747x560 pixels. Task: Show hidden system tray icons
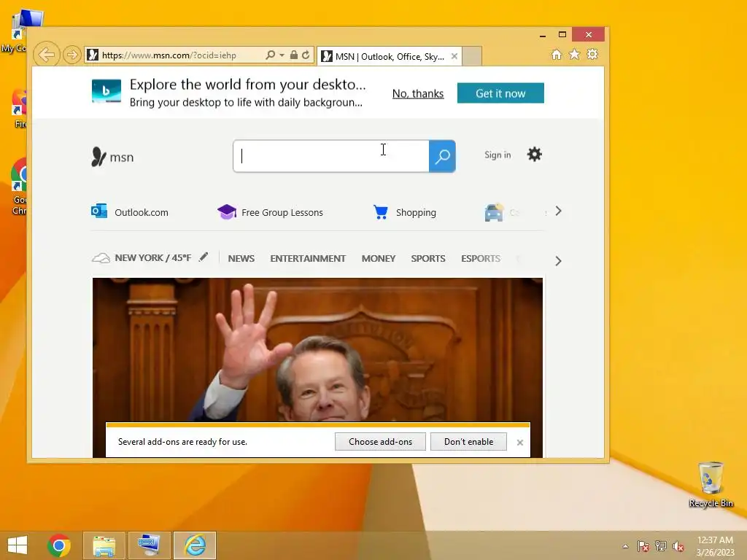point(625,546)
